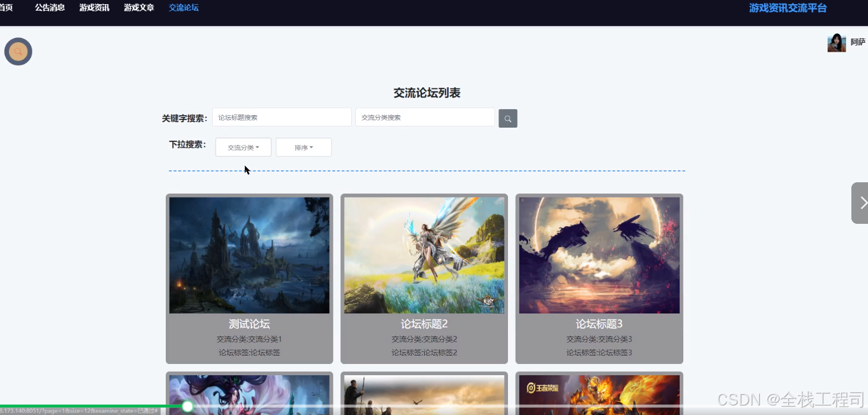
Task: Focus the 交流分类搜索 input field
Action: tap(425, 118)
